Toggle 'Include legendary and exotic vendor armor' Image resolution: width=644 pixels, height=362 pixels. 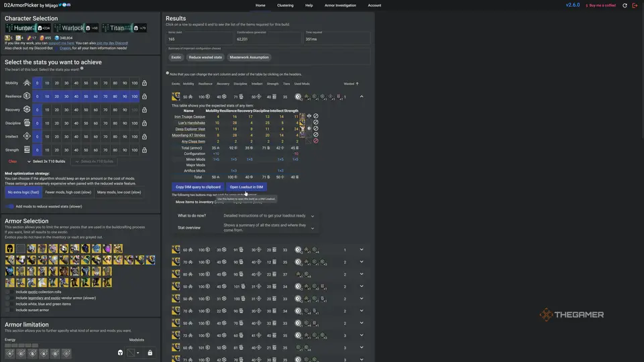pyautogui.click(x=8, y=298)
